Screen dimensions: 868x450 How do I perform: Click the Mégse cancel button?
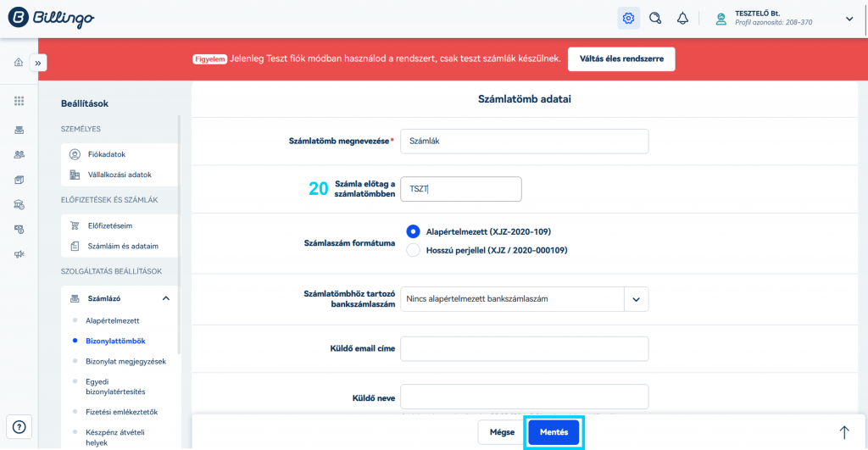coord(502,432)
